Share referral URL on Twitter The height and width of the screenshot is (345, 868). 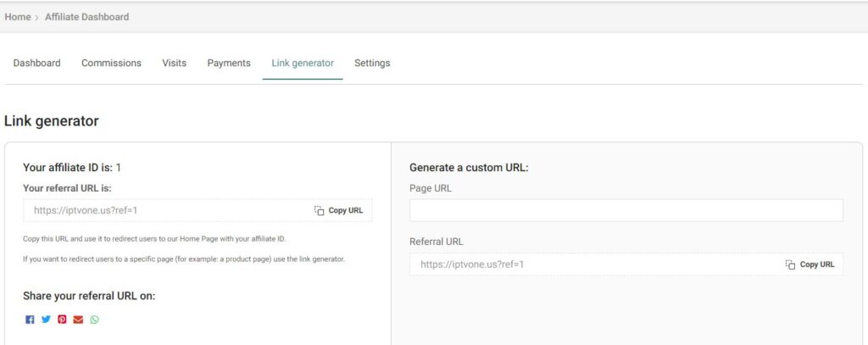[x=46, y=319]
